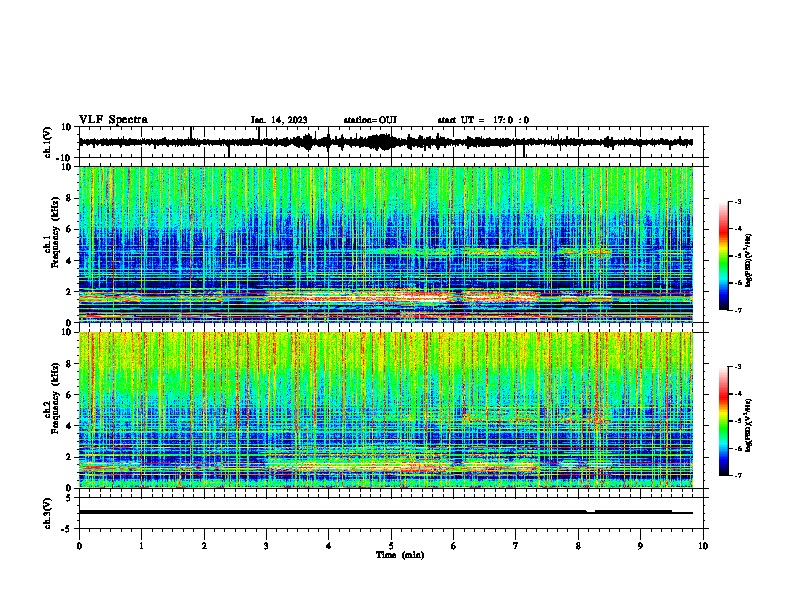Click time axis tick label "4"

point(329,546)
